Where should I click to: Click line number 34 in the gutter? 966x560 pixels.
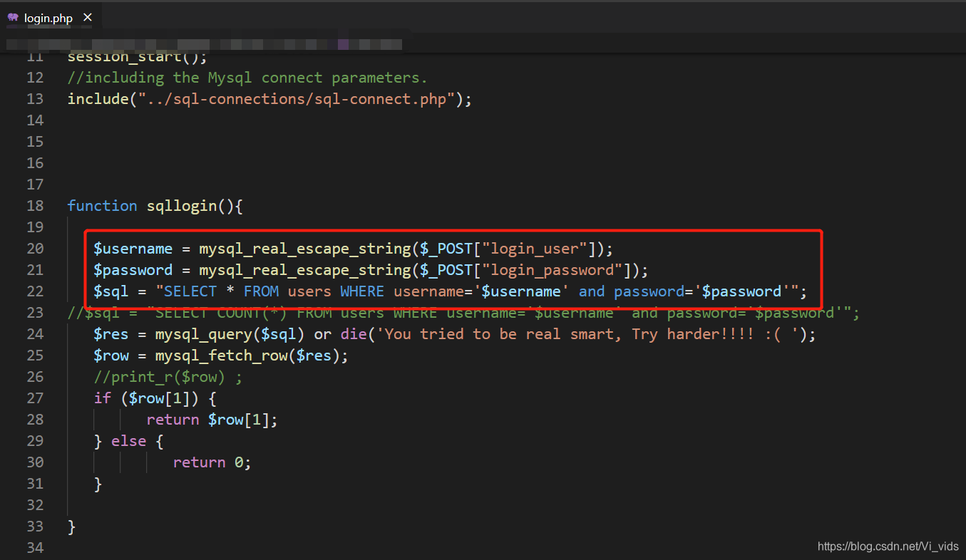tap(35, 548)
